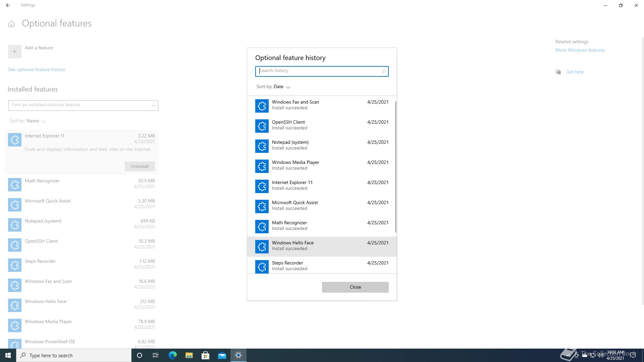Select Windows PowerShell ISE in installed features
Screen dimensions: 644x362
(82, 342)
